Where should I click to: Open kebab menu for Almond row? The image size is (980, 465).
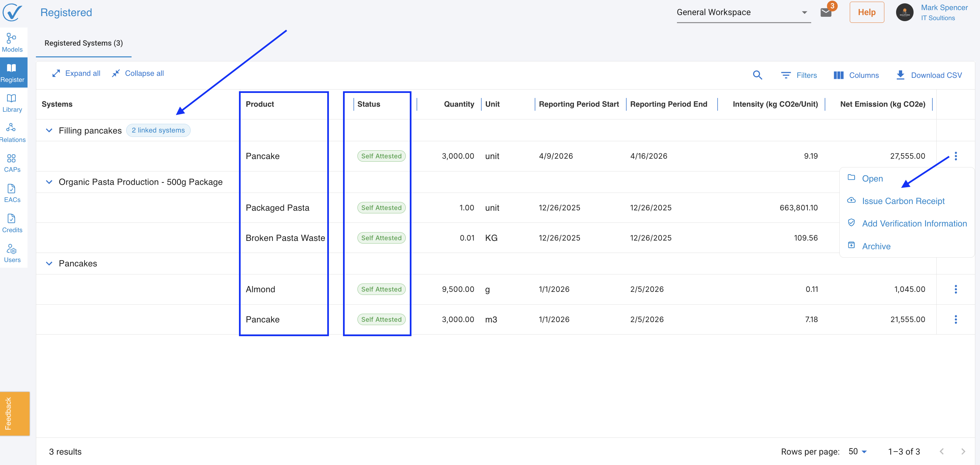[x=955, y=289]
